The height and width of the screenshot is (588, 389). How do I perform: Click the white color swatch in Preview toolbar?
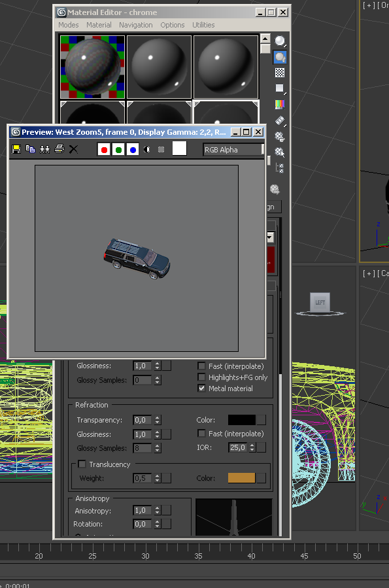pos(180,148)
